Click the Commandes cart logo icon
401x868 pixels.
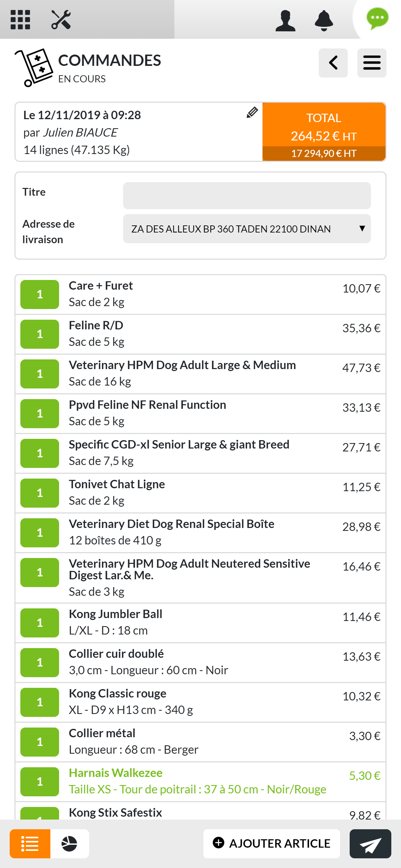(34, 67)
